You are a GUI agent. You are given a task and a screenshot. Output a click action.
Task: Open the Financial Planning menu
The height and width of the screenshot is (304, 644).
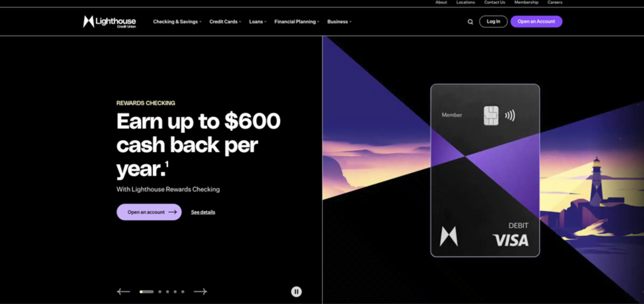click(x=297, y=22)
